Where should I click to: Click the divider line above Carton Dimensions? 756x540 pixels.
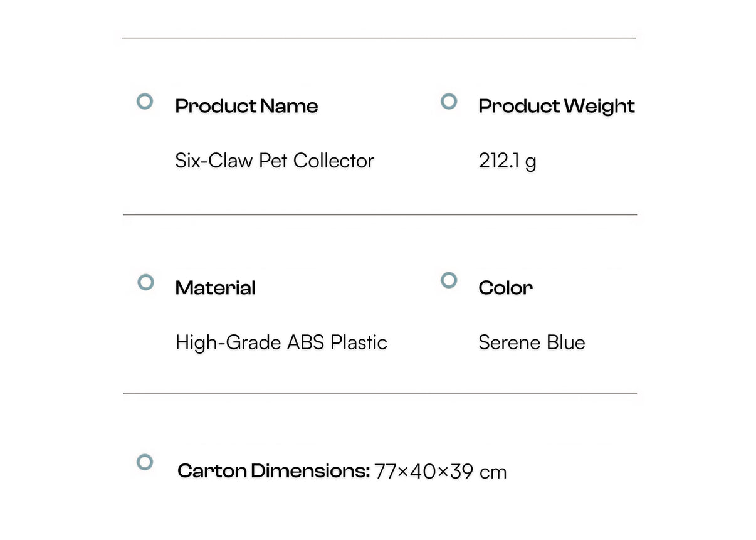point(380,394)
